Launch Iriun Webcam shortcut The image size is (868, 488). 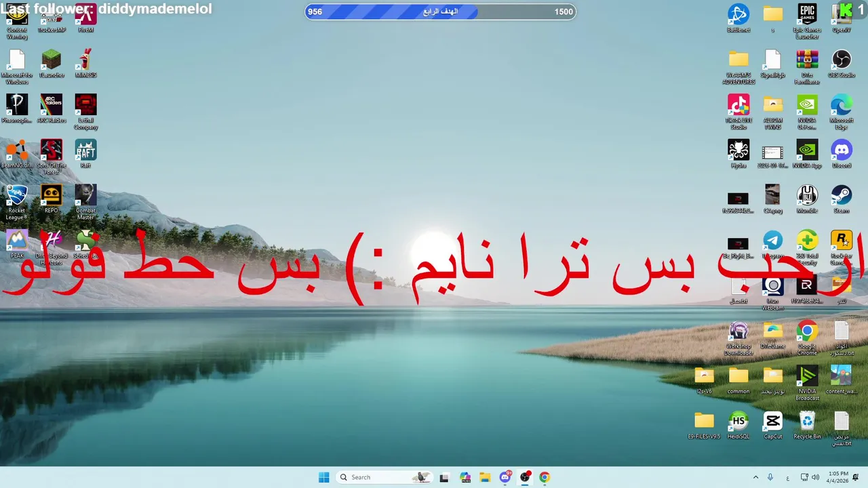tap(772, 293)
